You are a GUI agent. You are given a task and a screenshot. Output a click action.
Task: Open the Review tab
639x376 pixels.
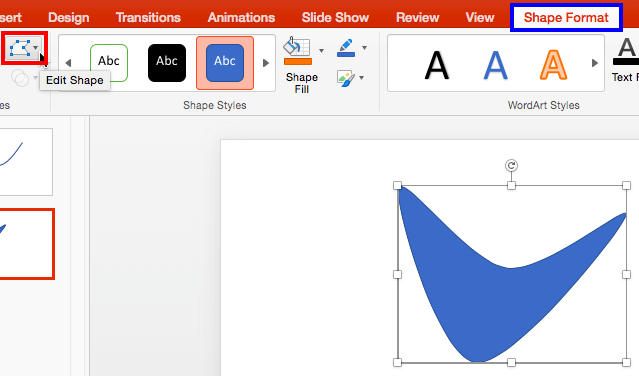(418, 18)
